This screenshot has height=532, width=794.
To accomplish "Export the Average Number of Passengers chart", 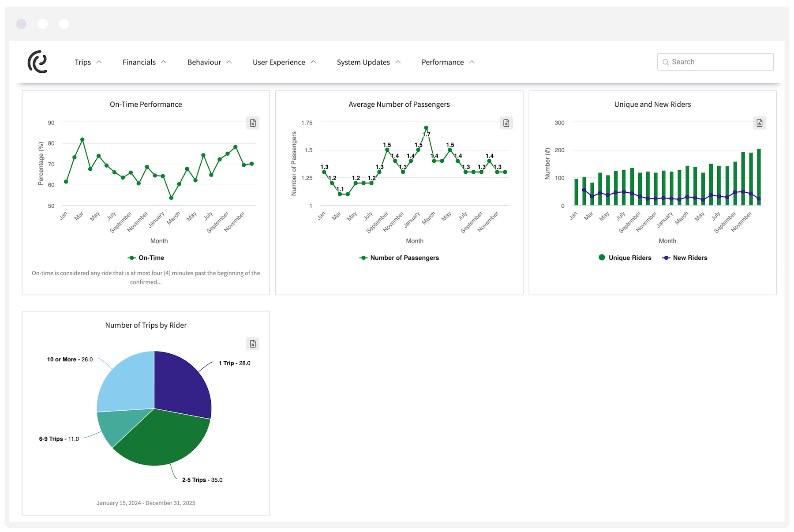I will point(506,123).
